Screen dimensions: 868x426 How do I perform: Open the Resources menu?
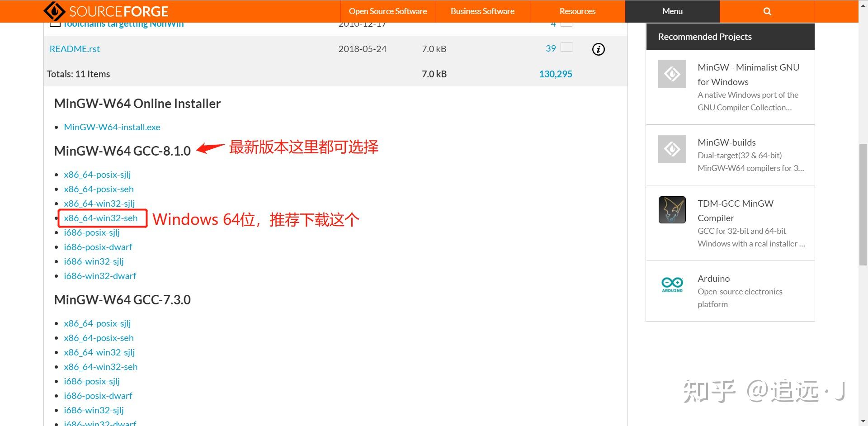tap(577, 11)
